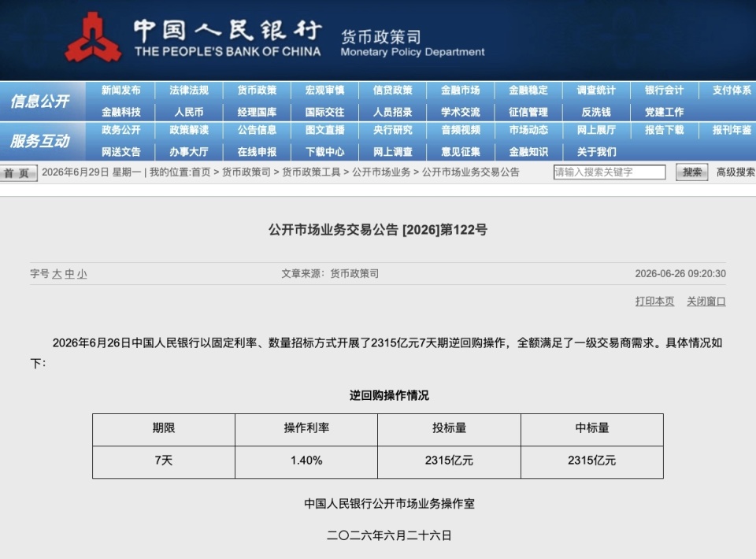The image size is (756, 559).
Task: Click 打印本页 to print page
Action: click(654, 302)
